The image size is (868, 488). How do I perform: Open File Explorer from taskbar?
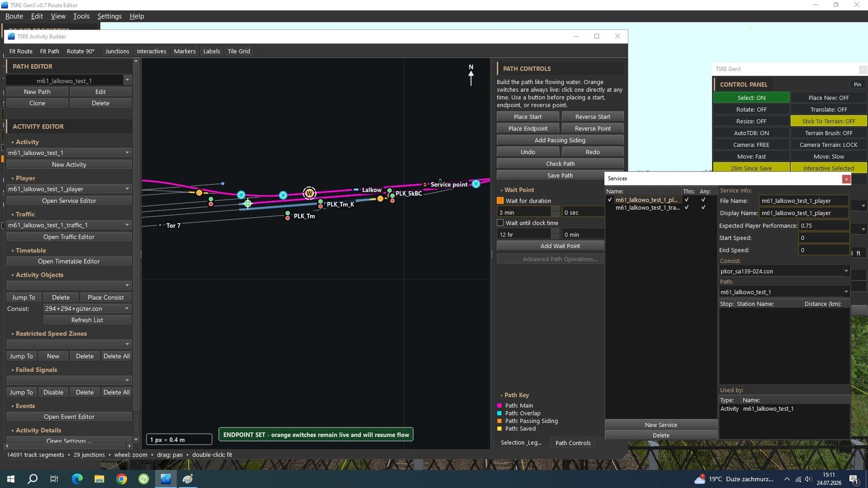(99, 479)
